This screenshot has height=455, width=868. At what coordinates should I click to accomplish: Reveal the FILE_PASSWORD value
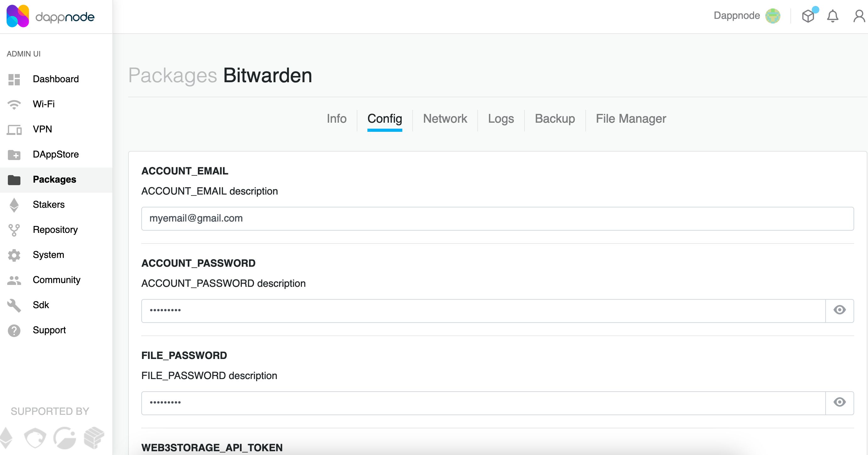coord(839,403)
